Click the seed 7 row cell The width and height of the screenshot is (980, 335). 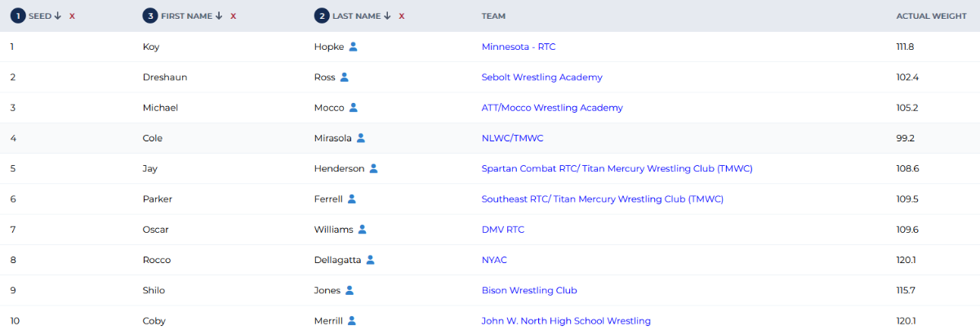coord(13,230)
